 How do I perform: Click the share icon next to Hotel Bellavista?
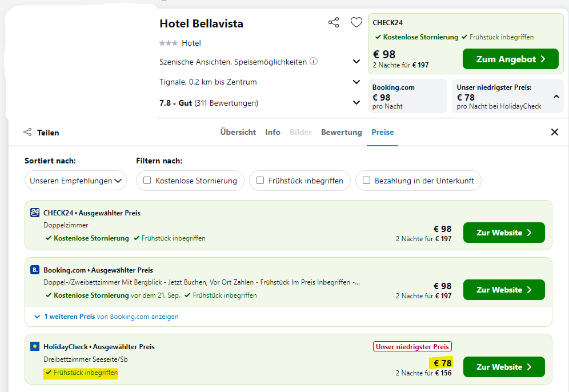334,22
